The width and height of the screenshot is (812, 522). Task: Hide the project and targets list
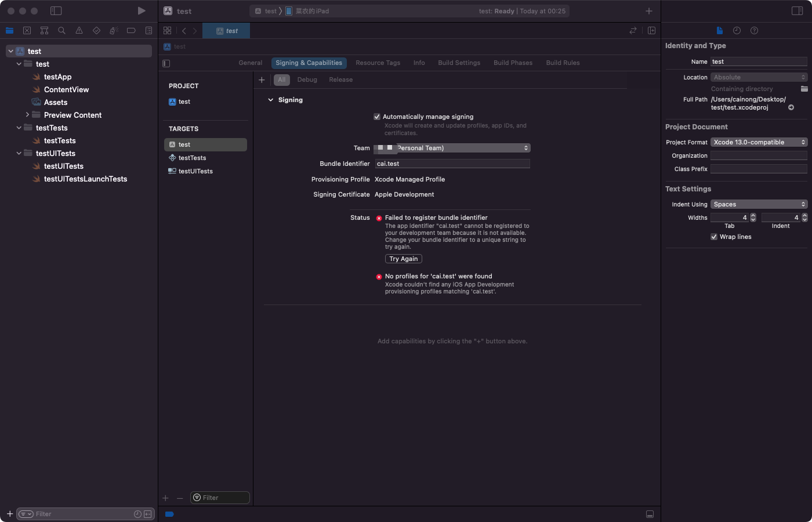[166, 63]
